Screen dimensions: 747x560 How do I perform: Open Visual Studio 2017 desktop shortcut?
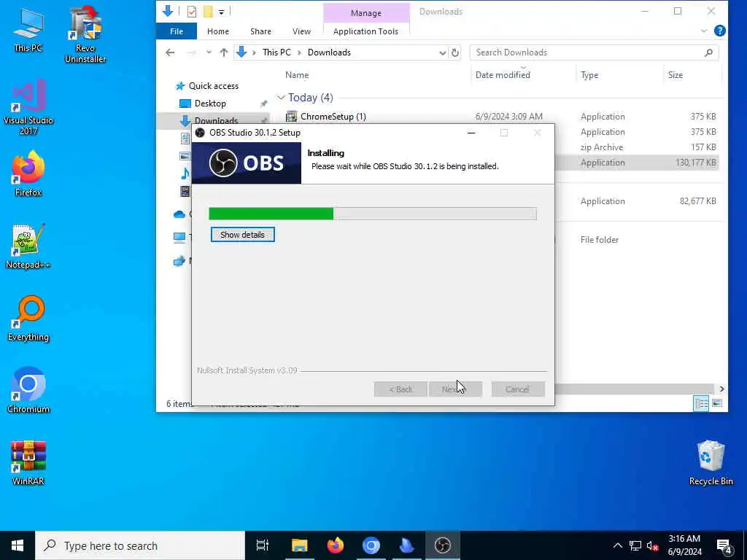click(x=28, y=108)
